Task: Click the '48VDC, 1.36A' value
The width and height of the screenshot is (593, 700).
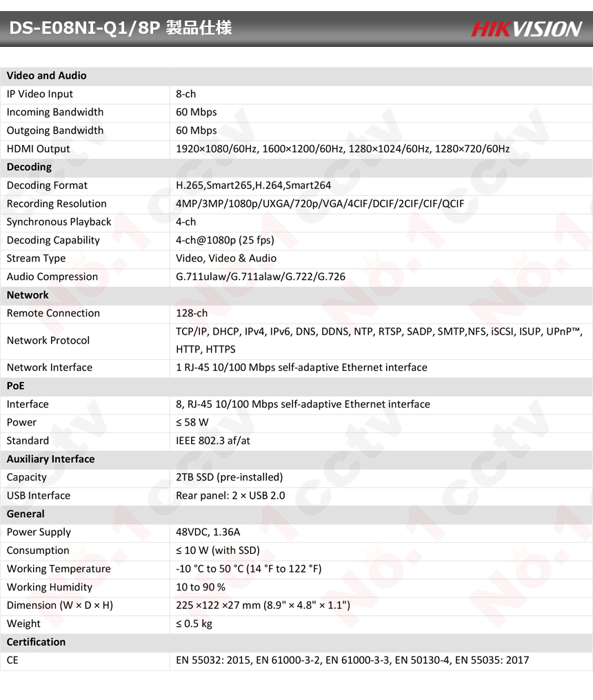Action: tap(208, 532)
